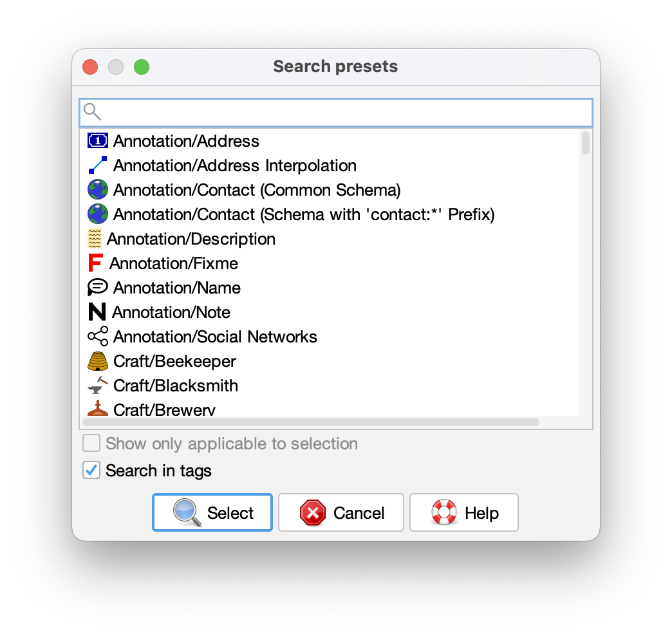The width and height of the screenshot is (672, 636).
Task: Select the Address Interpolation line icon
Action: click(x=98, y=165)
